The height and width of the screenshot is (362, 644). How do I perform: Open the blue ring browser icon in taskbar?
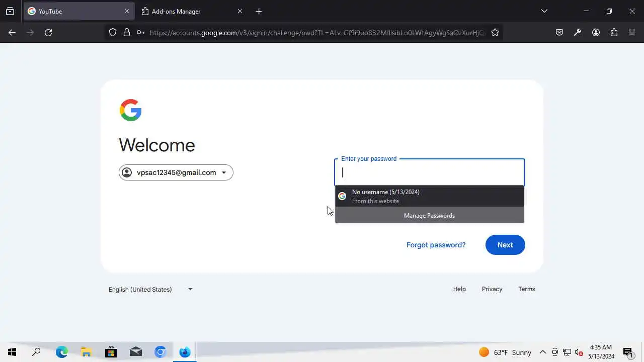coord(160,352)
